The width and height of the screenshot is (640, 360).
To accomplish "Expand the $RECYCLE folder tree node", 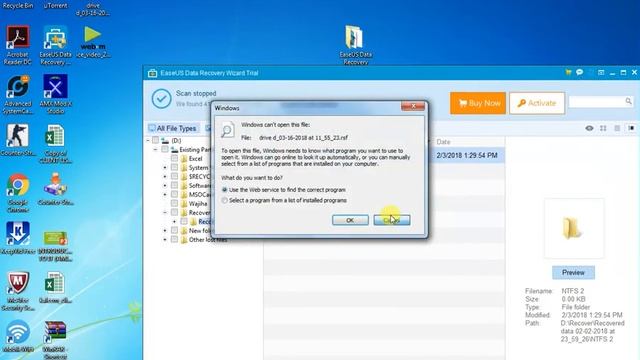I will [x=165, y=176].
